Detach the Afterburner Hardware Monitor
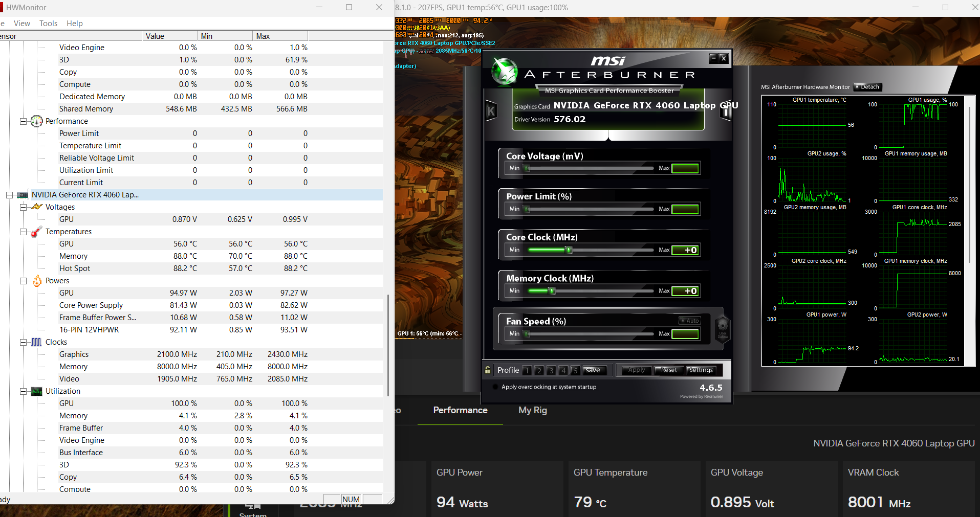This screenshot has height=517, width=980. (x=868, y=87)
